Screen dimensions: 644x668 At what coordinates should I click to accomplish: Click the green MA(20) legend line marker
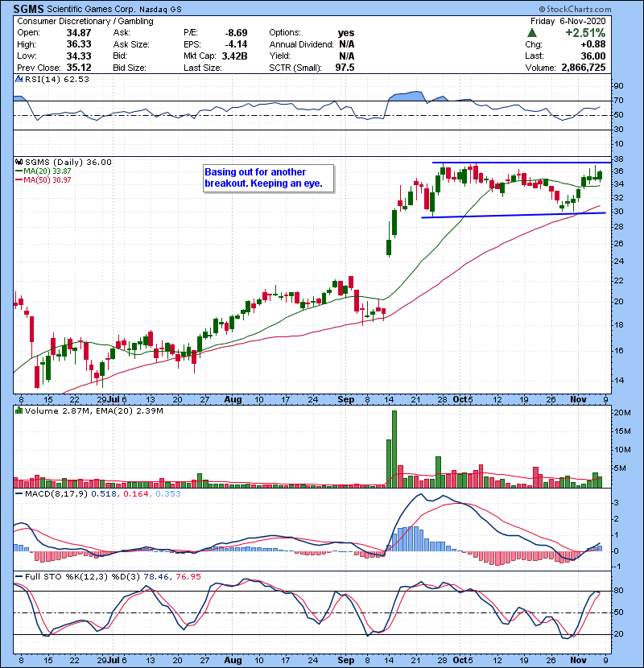(19, 171)
